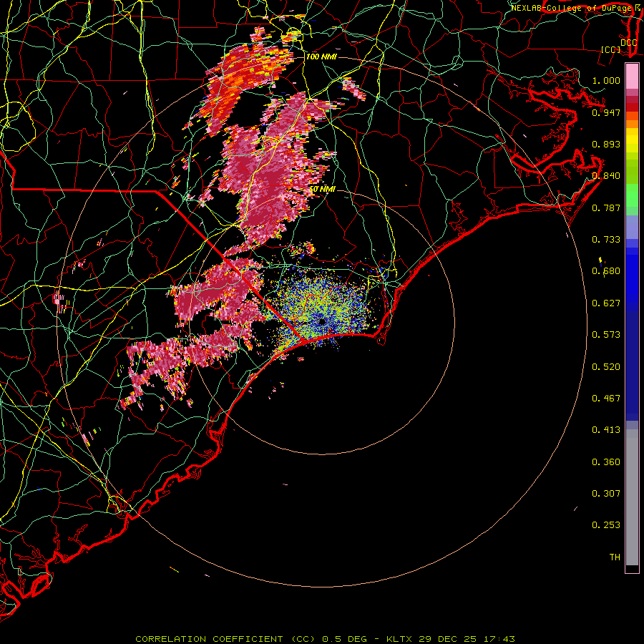Click the 0.360 color scale label
Image resolution: width=644 pixels, height=644 pixels.
pyautogui.click(x=606, y=462)
